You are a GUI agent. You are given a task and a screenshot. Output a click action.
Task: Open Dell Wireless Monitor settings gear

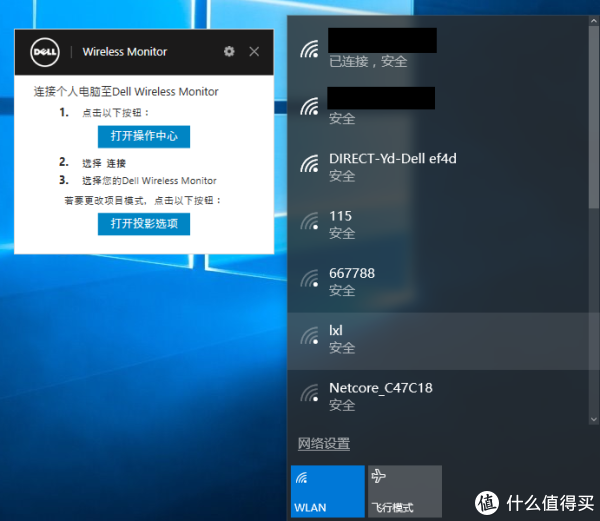(x=229, y=51)
